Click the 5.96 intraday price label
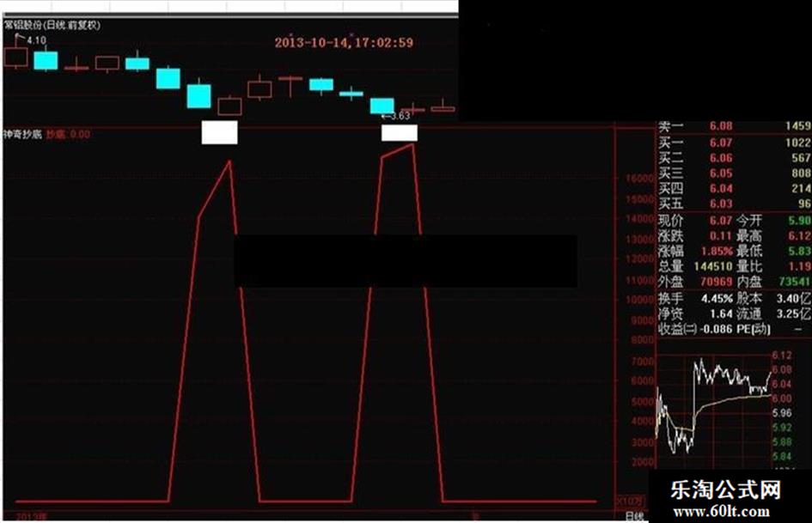The height and width of the screenshot is (523, 812). (x=782, y=413)
